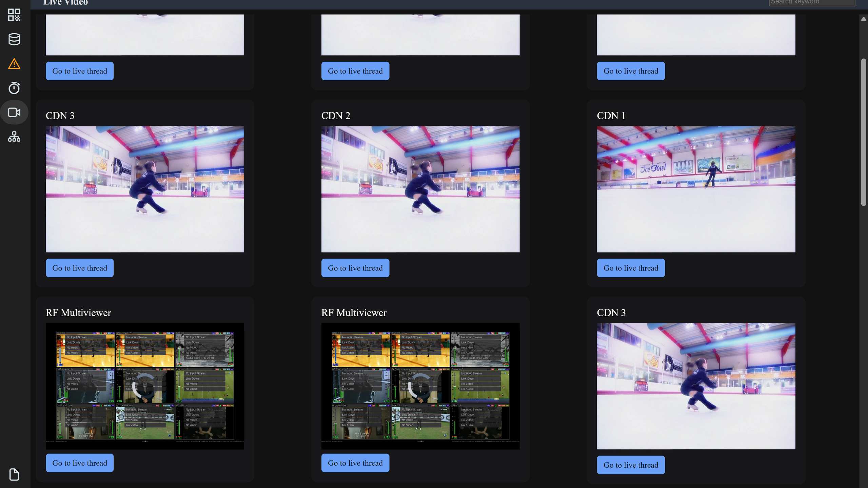Click the scrollbar up arrow

863,19
